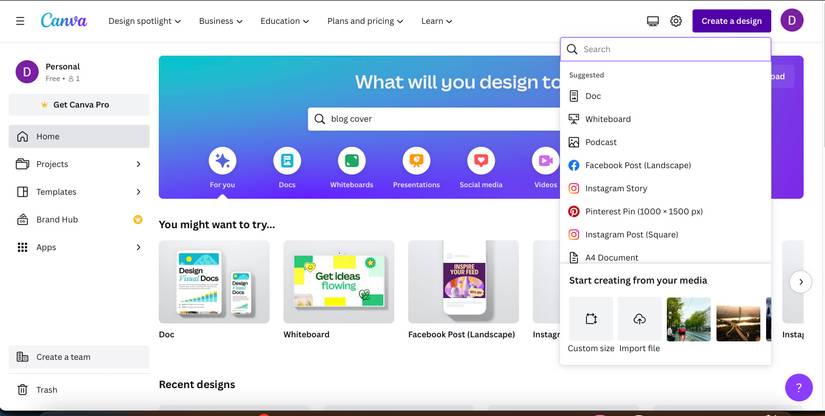
Task: Click the Recent designs heading
Action: 197,384
